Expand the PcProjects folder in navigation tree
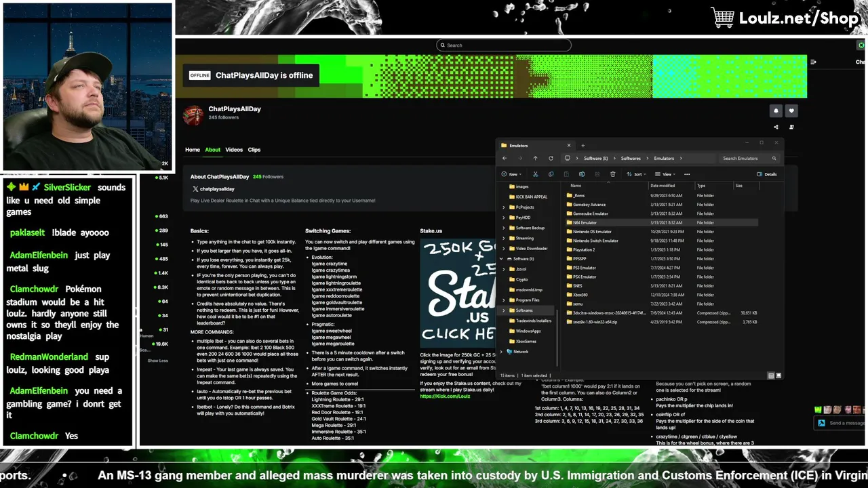Image resolution: width=868 pixels, height=488 pixels. [x=504, y=207]
